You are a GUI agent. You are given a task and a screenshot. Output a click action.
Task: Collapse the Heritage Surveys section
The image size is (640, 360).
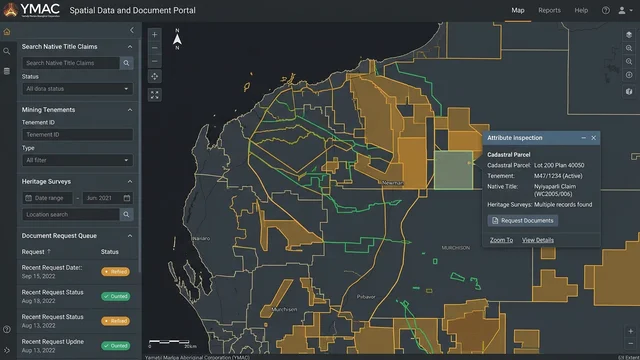130,182
